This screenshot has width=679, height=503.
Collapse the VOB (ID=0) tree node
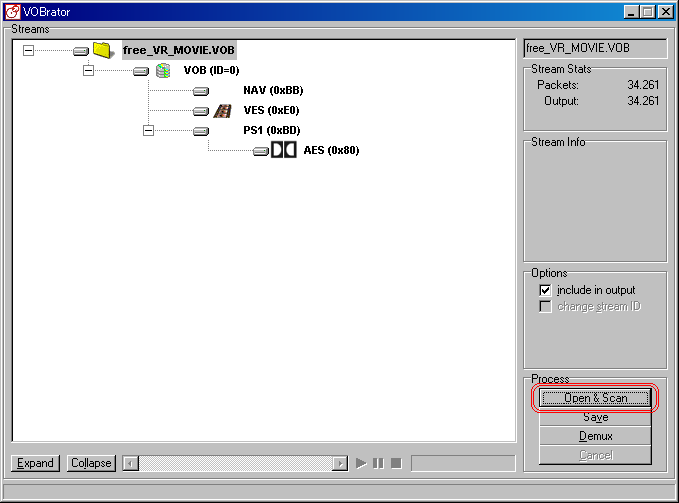(x=88, y=71)
